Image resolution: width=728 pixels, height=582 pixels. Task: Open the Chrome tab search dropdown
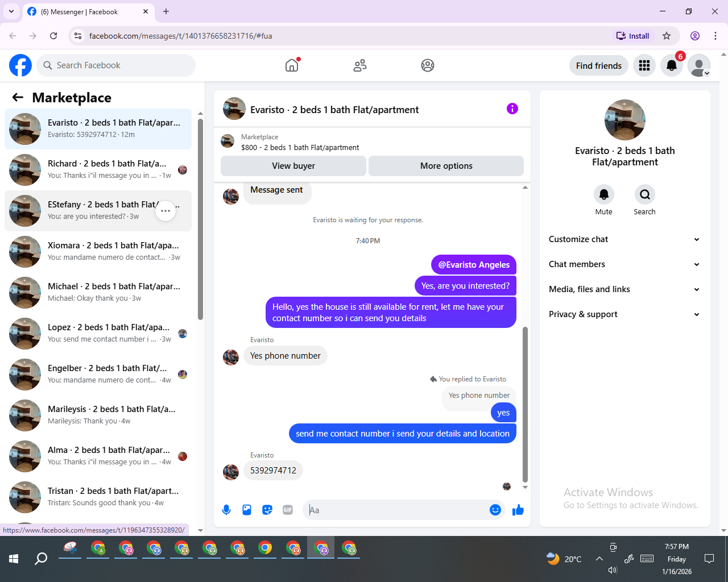point(11,11)
